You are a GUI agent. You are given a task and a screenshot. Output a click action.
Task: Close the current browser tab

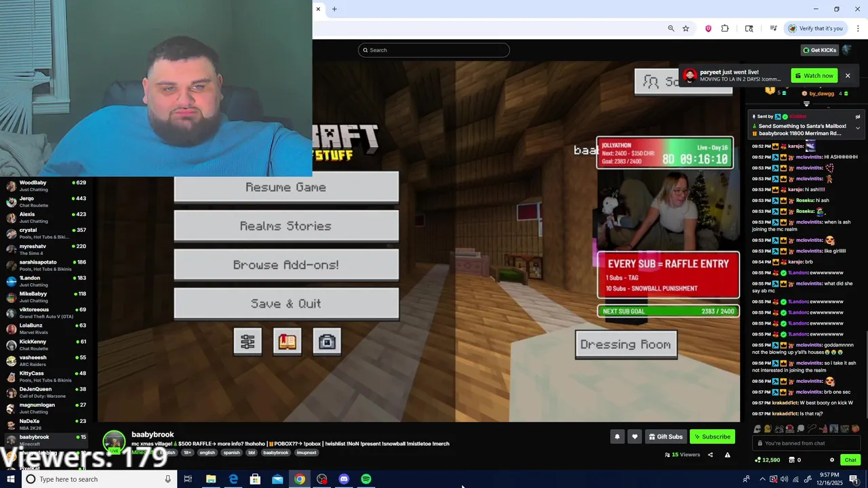pos(318,9)
